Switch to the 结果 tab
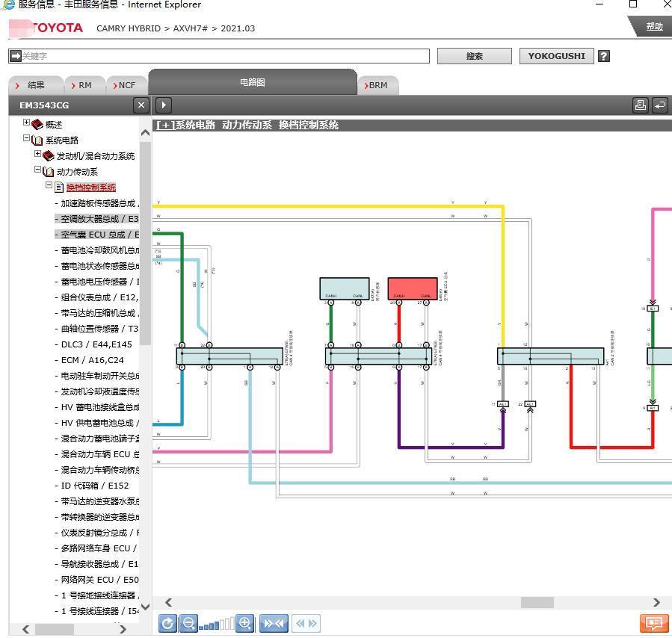The width and height of the screenshot is (672, 638). (36, 85)
